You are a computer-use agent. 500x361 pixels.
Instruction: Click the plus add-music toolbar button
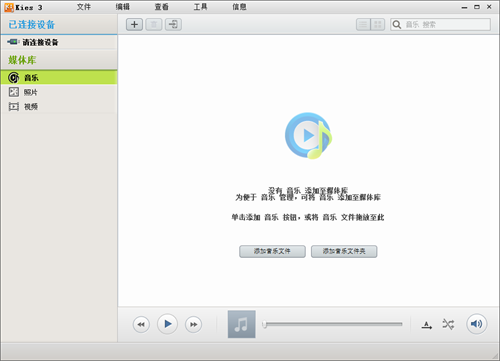(x=134, y=24)
